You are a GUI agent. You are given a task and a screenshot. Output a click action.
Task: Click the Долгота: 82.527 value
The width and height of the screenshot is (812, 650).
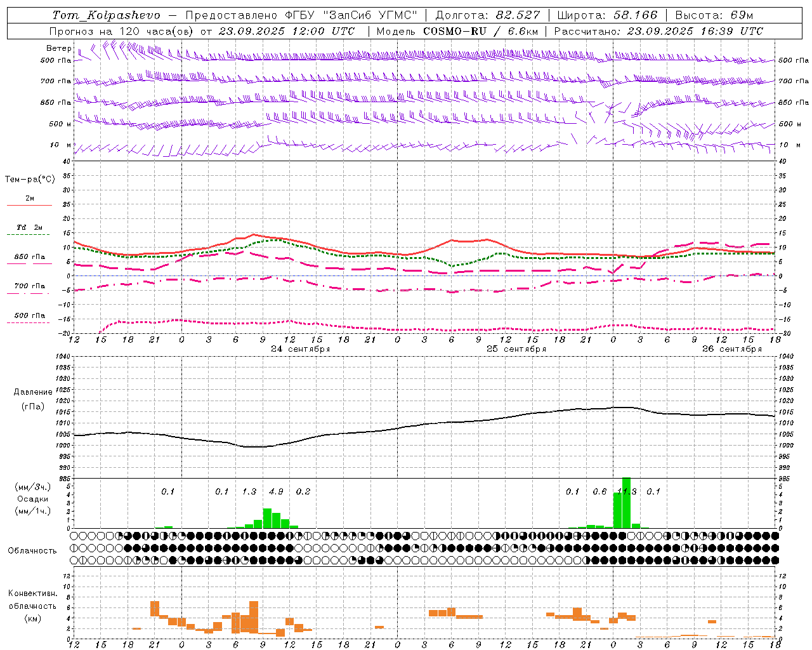coord(488,15)
